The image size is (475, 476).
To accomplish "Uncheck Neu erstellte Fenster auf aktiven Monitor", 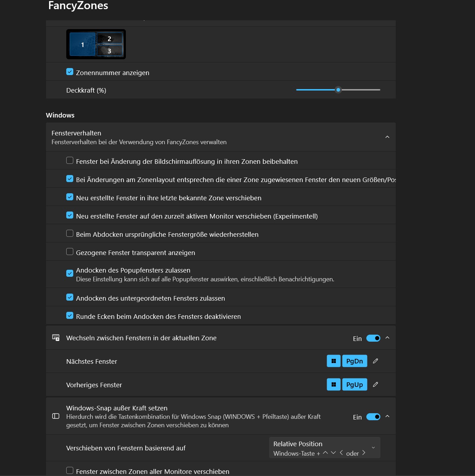I will [70, 215].
